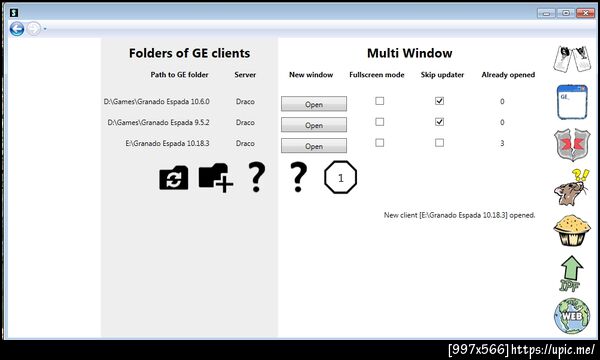Click the app icon in title bar
The height and width of the screenshot is (360, 600).
click(14, 13)
